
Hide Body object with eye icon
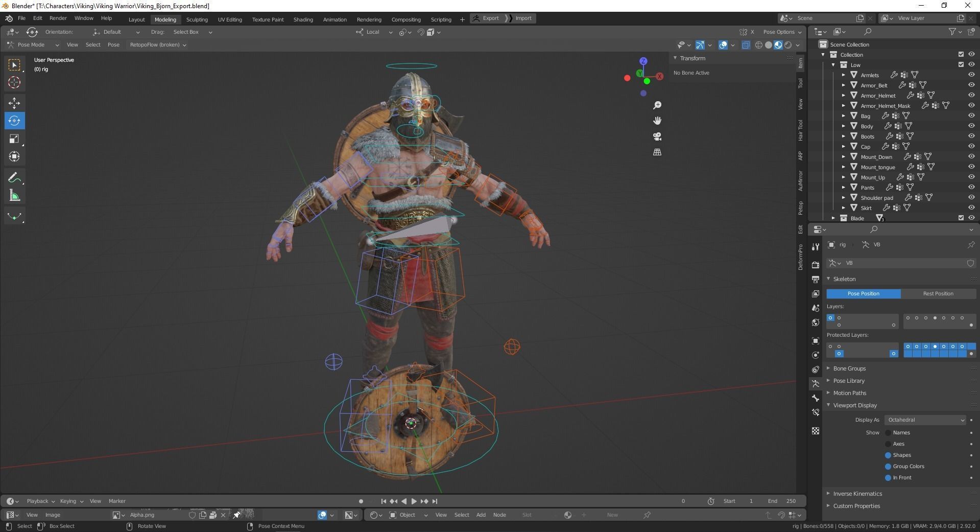(971, 126)
